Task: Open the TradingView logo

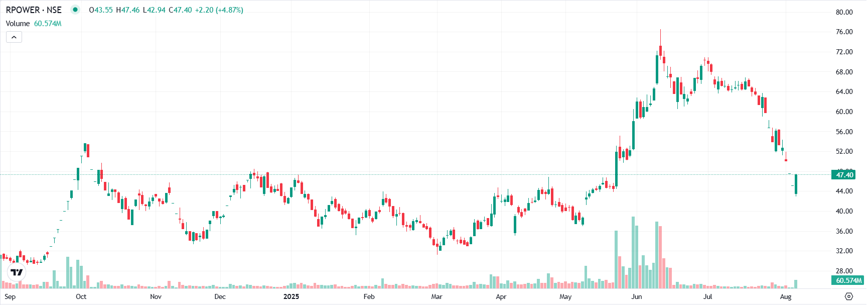Action: 17,272
